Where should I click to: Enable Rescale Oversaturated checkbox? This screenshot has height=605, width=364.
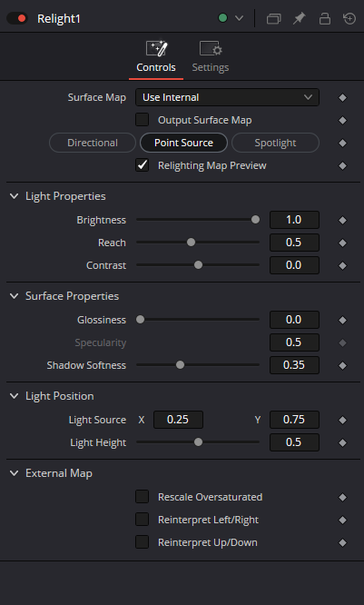tap(142, 497)
